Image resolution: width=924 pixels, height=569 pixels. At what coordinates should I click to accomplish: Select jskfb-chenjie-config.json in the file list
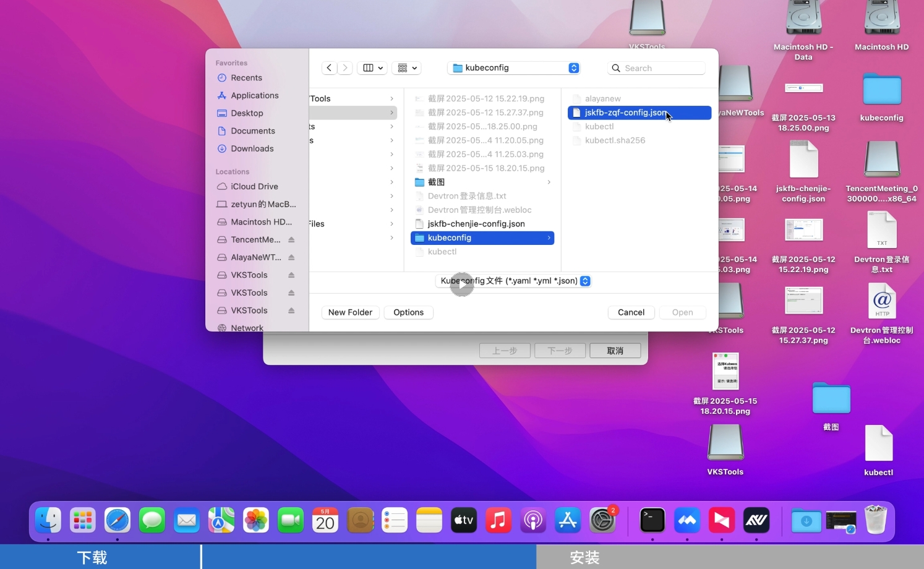[476, 224]
